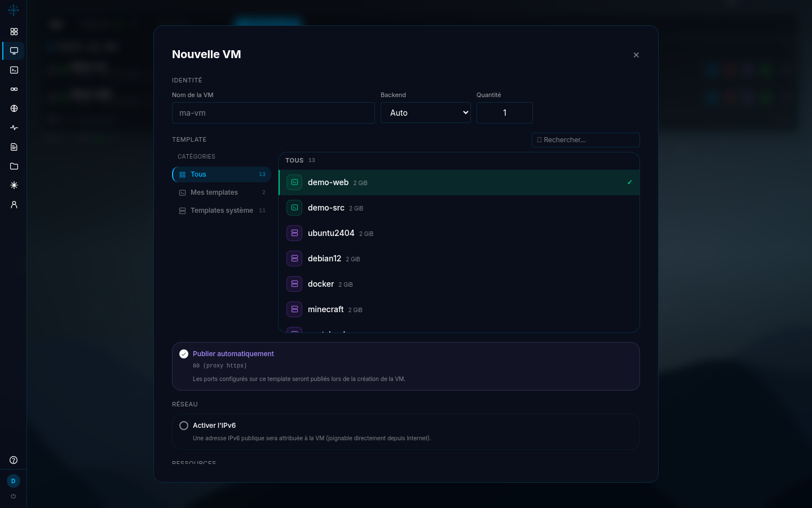Open the dashboard grid icon in sidebar
Image resolution: width=812 pixels, height=508 pixels.
14,32
